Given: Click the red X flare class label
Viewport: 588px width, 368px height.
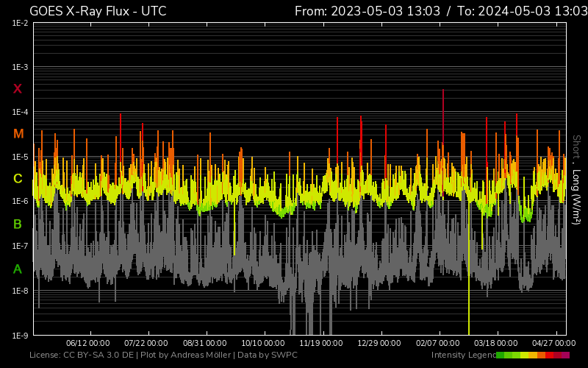Looking at the screenshot, I should pos(18,89).
